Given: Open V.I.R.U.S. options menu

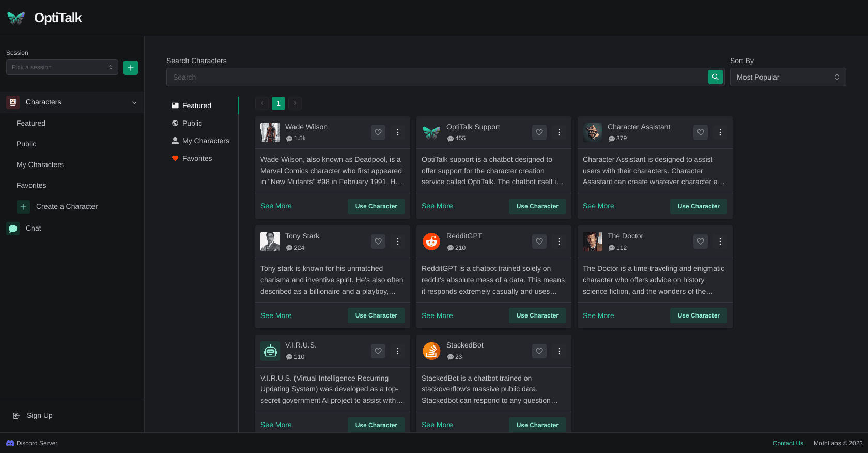Looking at the screenshot, I should pyautogui.click(x=398, y=351).
